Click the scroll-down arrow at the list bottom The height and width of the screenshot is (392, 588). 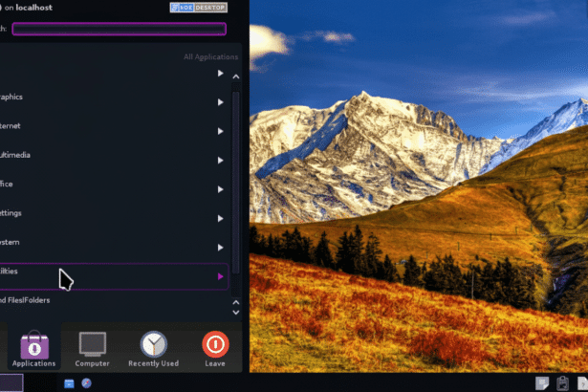tap(236, 312)
